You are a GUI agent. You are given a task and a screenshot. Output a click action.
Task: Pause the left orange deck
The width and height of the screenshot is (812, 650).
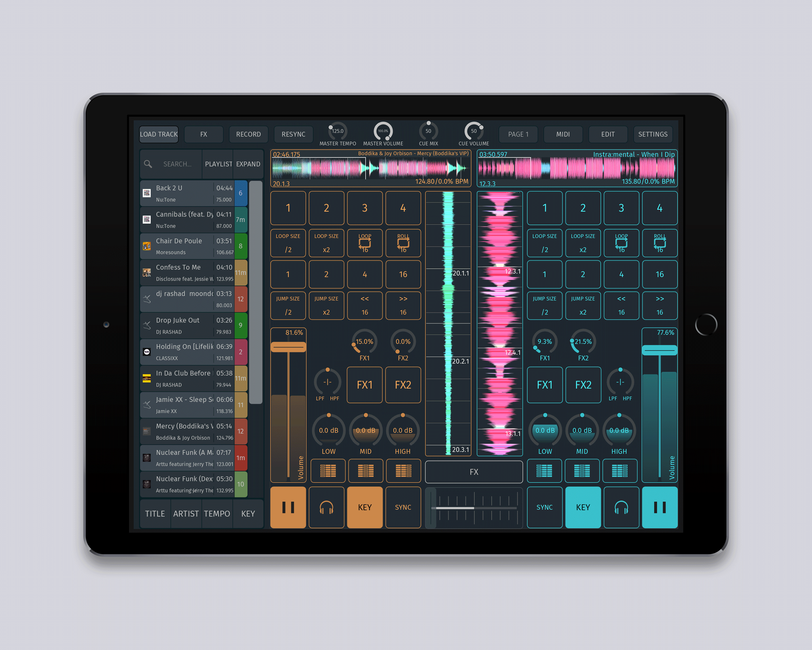288,507
